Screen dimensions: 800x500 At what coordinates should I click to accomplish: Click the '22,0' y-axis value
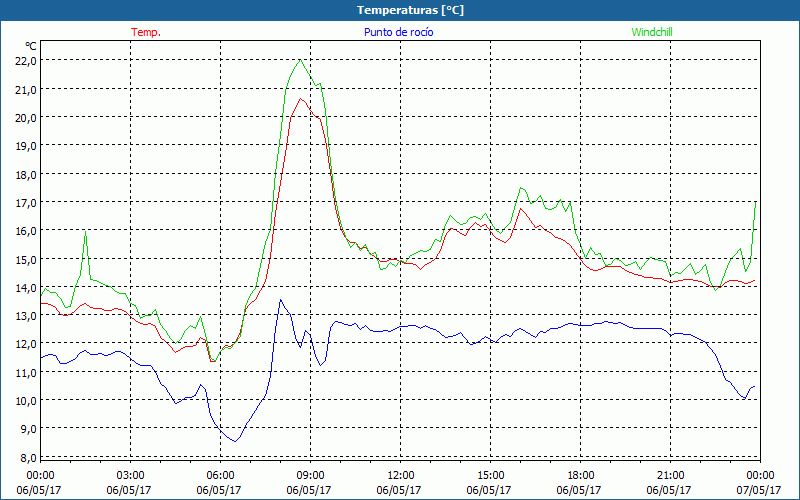click(27, 61)
